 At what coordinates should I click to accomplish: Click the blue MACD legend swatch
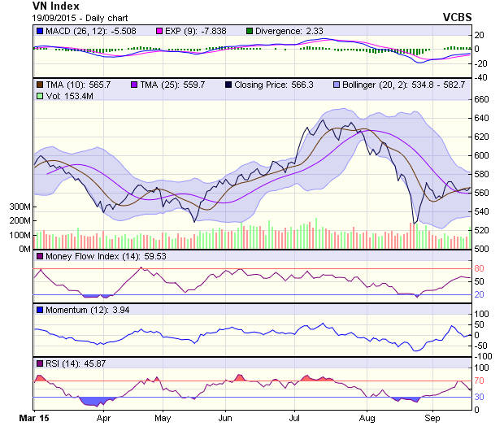[40, 31]
